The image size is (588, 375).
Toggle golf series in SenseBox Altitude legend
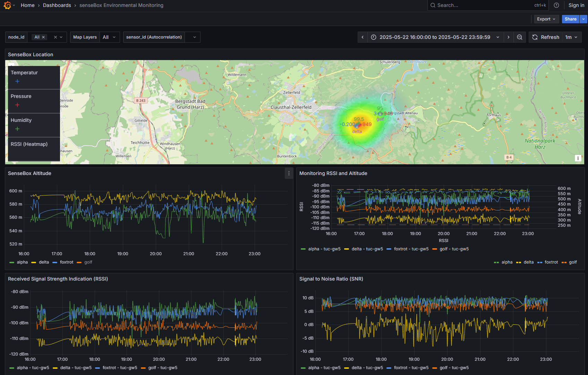[x=88, y=262]
